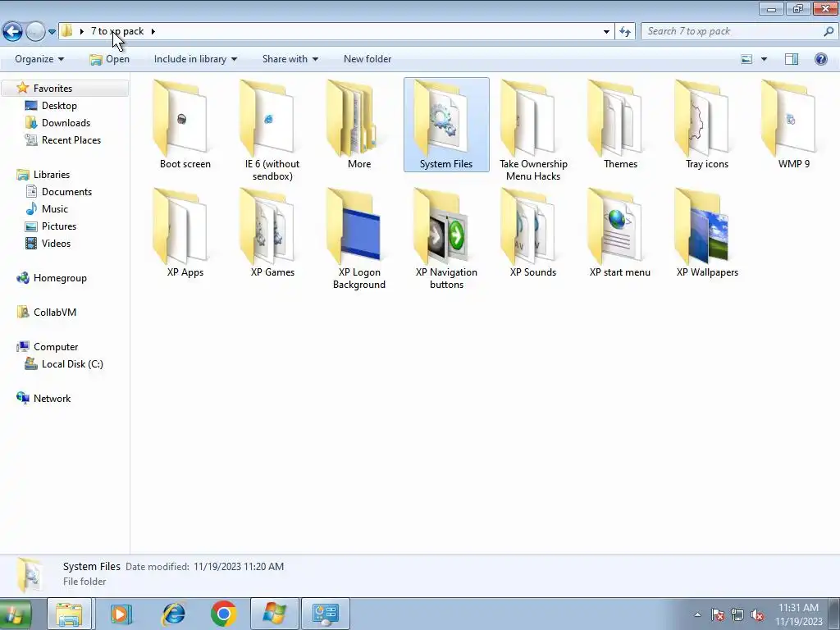Screen dimensions: 840x630
Task: Select the Themes folder
Action: pos(620,125)
